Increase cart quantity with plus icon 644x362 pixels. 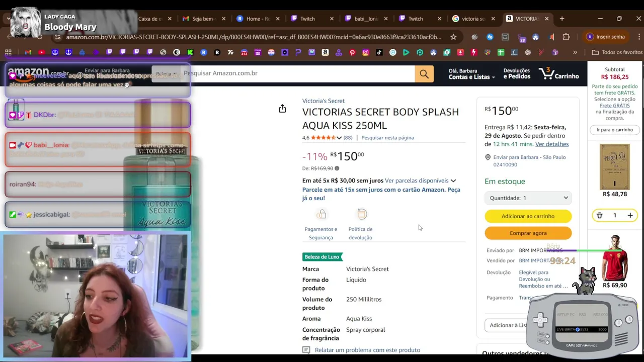630,215
